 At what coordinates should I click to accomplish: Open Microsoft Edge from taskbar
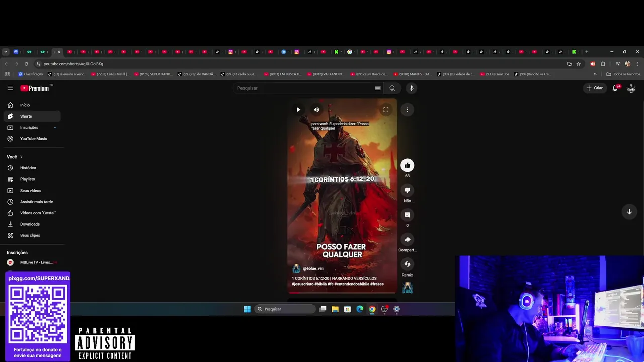tap(360, 309)
